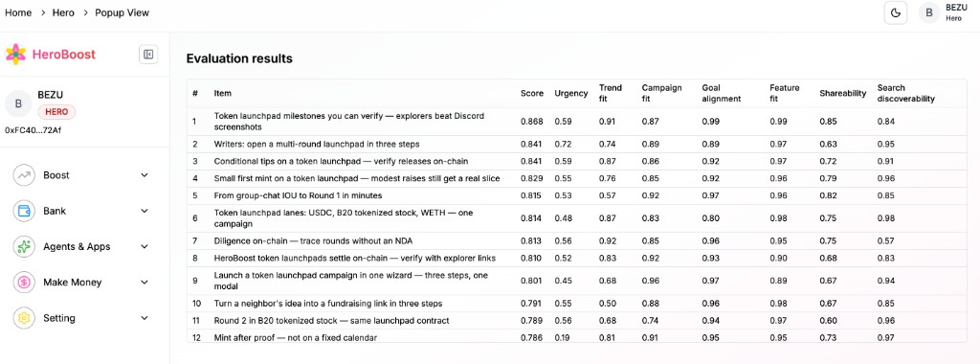Expand the Agents & Apps chevron
The image size is (980, 364).
tap(145, 246)
